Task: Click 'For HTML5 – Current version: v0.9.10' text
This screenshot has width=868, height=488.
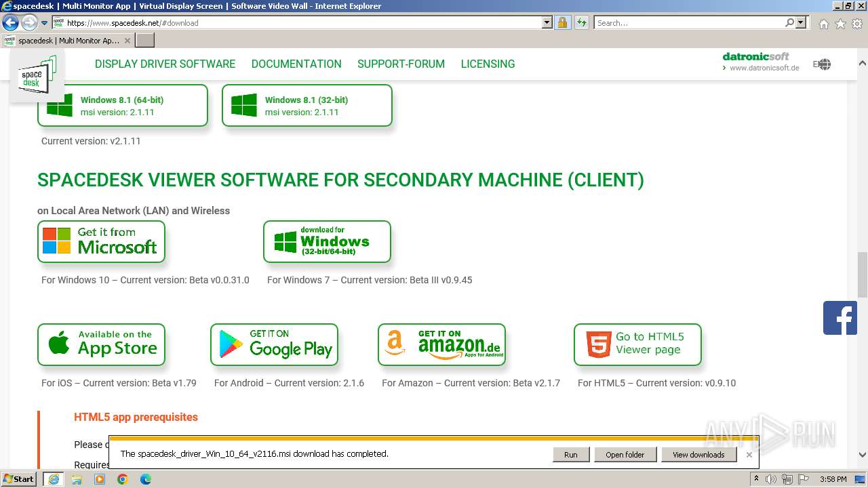Action: click(656, 383)
